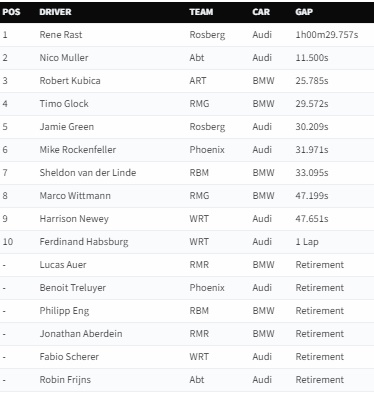Select Jamie Green row name
The width and height of the screenshot is (374, 402).
coord(67,127)
